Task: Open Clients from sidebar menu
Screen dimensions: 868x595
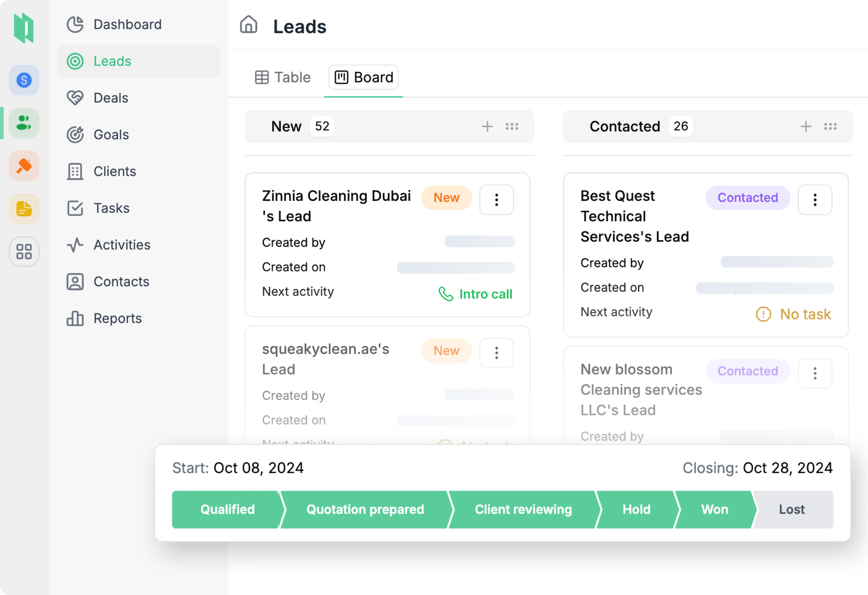Action: point(138,171)
